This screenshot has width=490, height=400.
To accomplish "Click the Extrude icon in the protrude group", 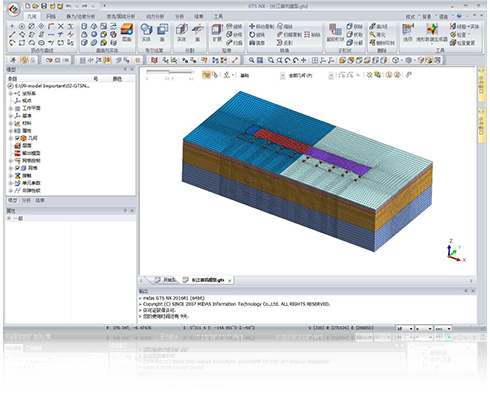I will click(217, 30).
